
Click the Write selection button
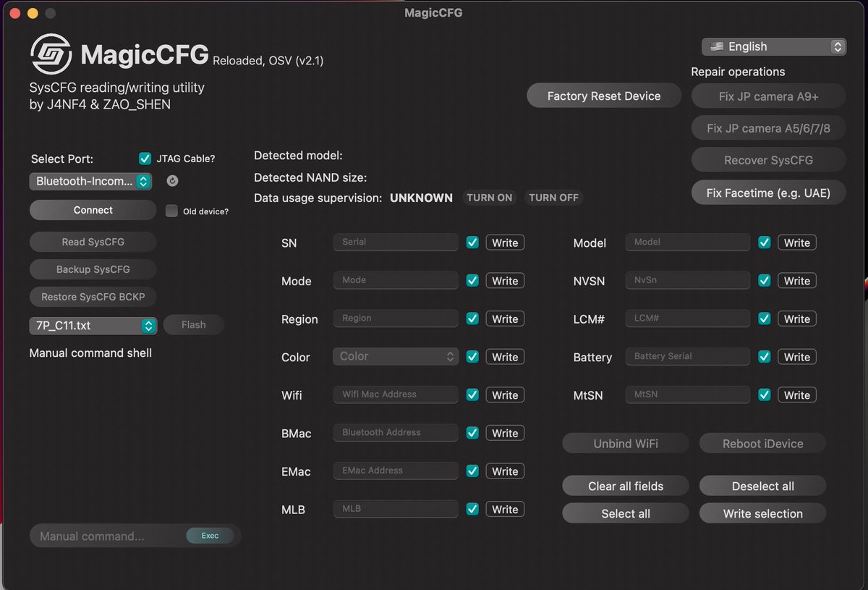tap(763, 513)
